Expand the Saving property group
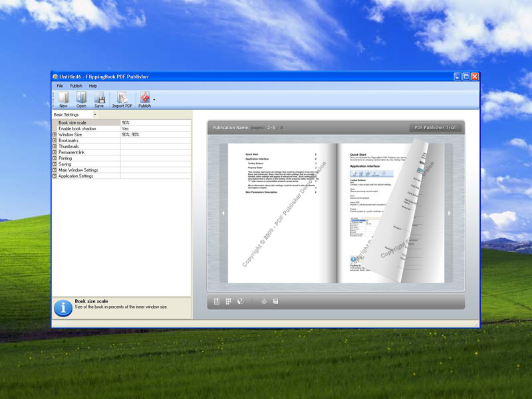The height and width of the screenshot is (399, 532). (x=55, y=164)
